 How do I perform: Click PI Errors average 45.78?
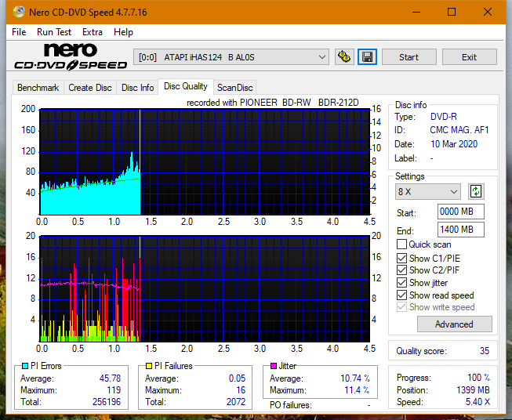point(110,378)
